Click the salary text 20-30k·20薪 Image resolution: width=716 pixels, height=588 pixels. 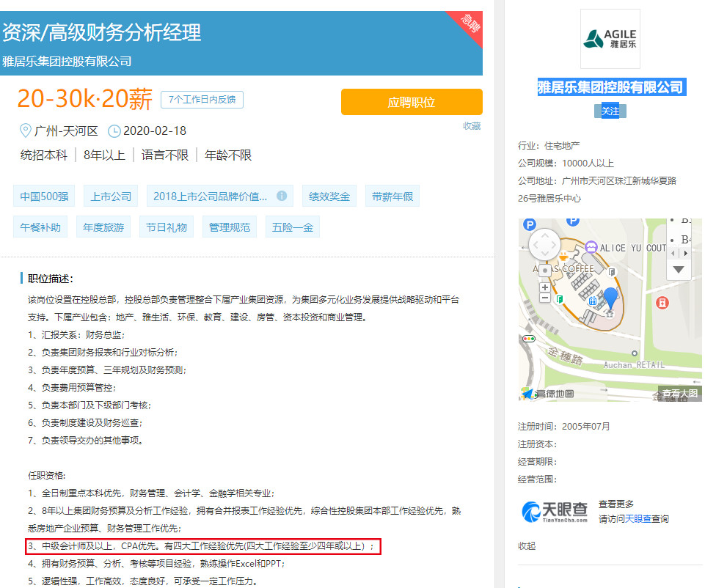[x=84, y=98]
